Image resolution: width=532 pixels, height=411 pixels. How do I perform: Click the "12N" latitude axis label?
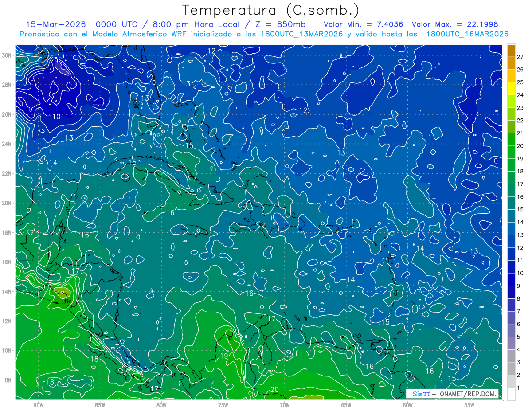[x=7, y=321]
